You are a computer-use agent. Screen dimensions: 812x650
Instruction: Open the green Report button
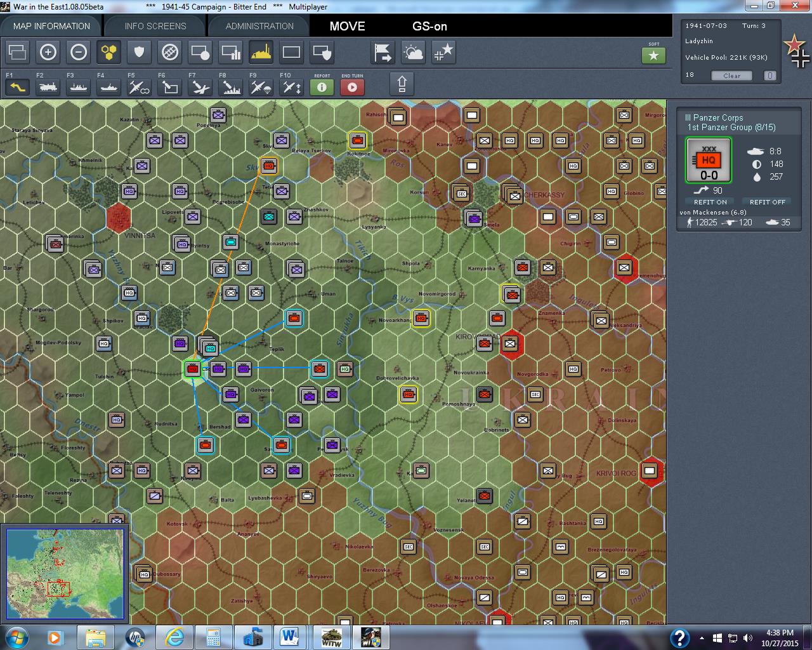(x=322, y=87)
